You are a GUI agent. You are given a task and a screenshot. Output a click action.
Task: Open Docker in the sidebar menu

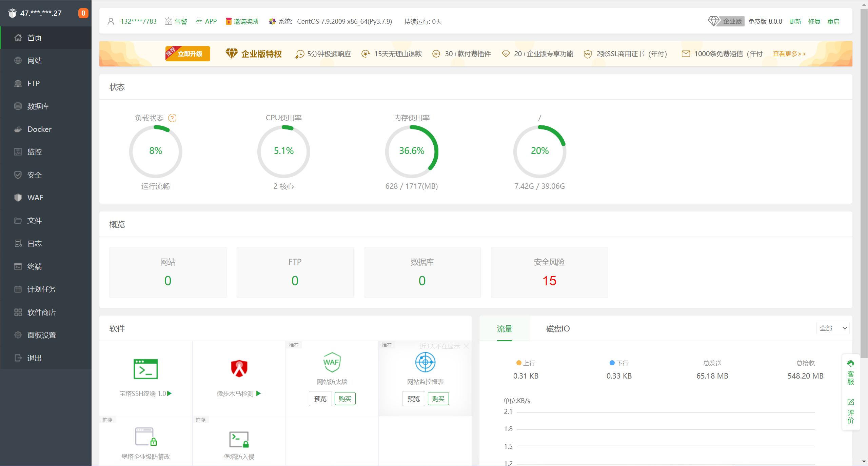39,129
